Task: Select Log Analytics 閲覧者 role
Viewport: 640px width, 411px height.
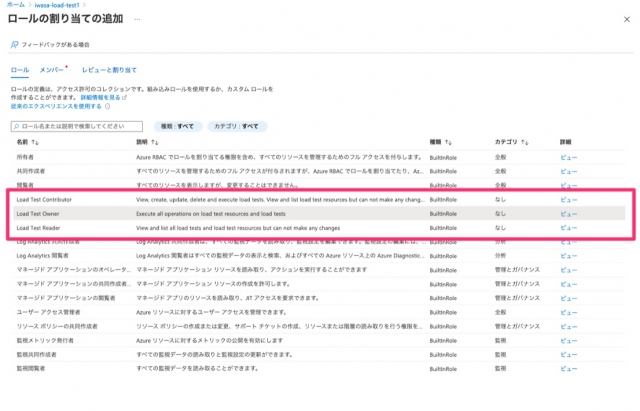Action: tap(319, 256)
